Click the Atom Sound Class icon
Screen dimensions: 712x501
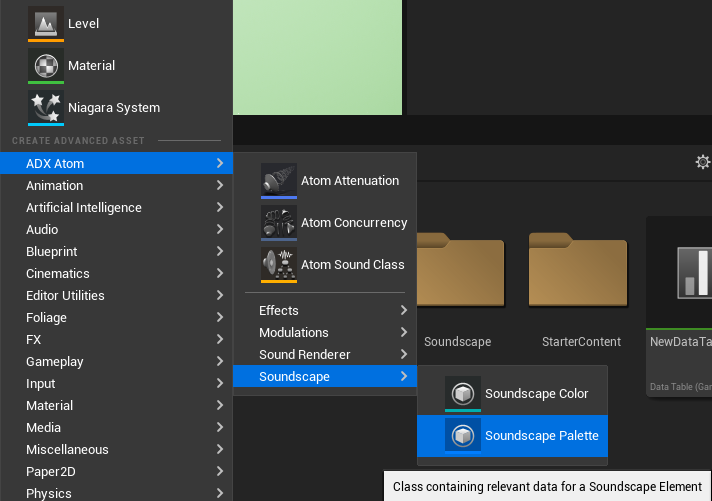click(279, 265)
